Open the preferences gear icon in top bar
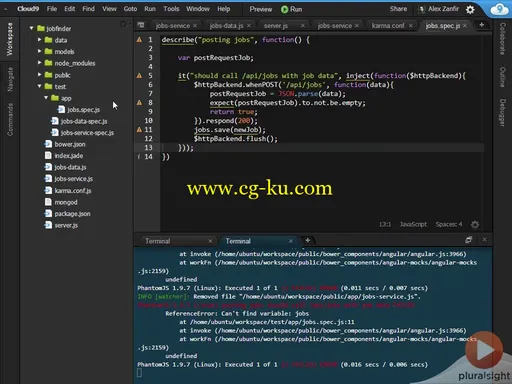 tap(470, 9)
